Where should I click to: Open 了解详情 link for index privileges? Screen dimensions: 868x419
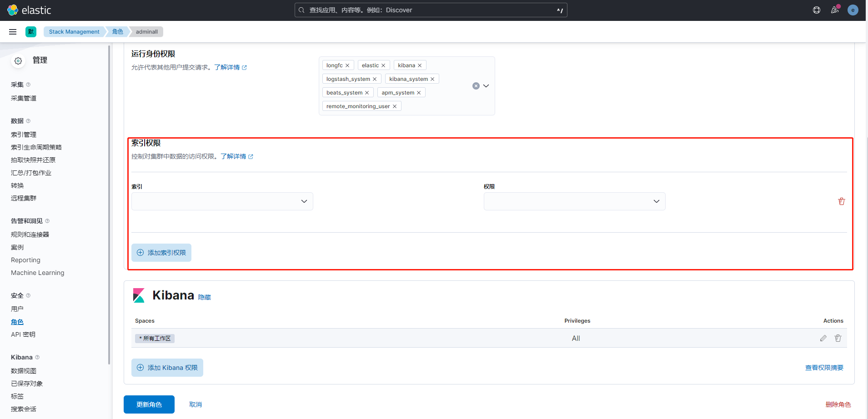tap(237, 156)
